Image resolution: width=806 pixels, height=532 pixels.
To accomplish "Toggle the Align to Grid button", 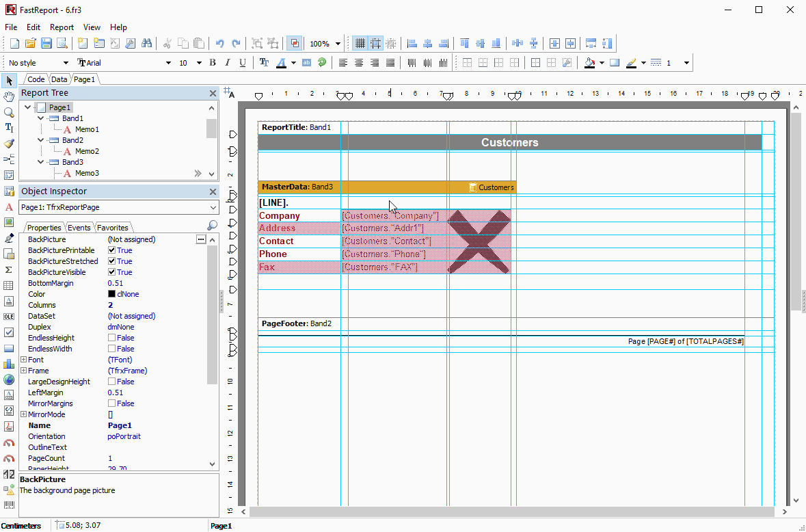I will click(376, 44).
